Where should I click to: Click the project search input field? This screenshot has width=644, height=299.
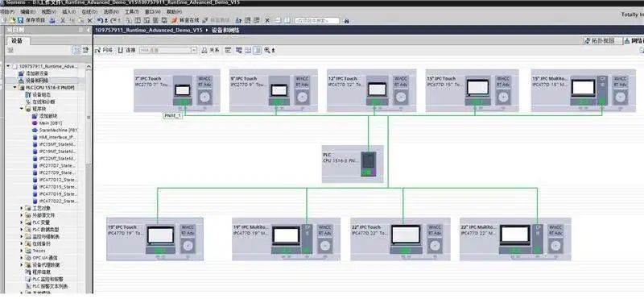(317, 20)
